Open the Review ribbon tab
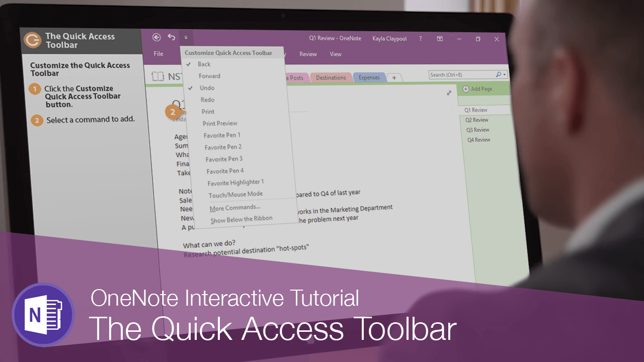 tap(308, 54)
